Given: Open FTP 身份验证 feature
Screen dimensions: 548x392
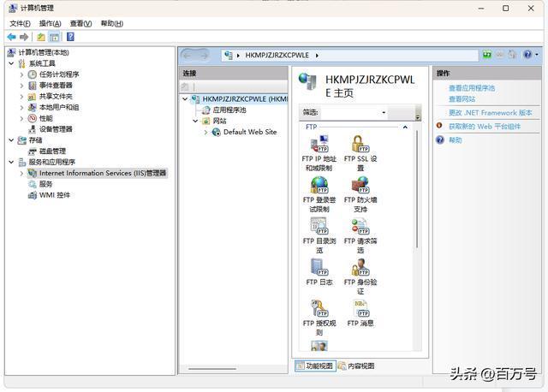Looking at the screenshot, I should point(360,276).
